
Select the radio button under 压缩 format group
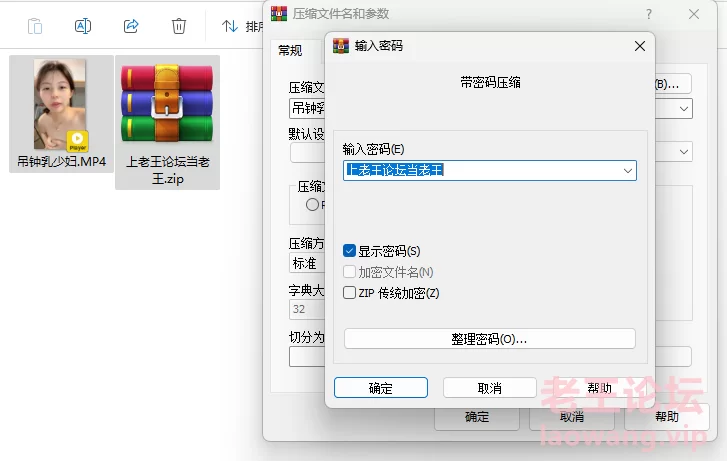coord(312,205)
